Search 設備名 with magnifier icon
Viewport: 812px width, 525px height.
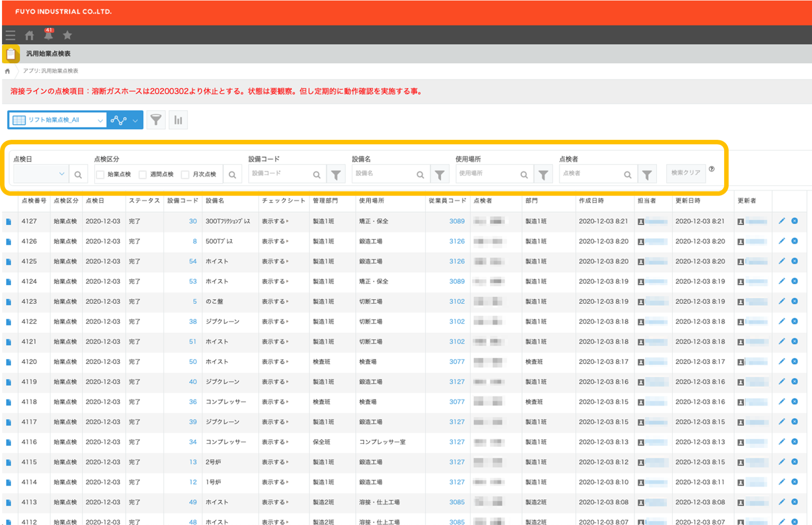pos(420,174)
